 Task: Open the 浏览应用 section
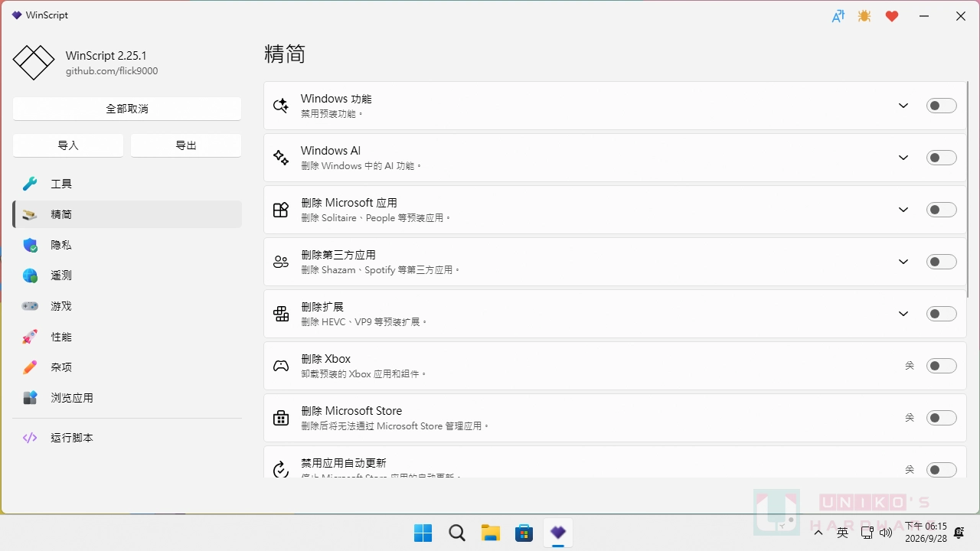[127, 398]
